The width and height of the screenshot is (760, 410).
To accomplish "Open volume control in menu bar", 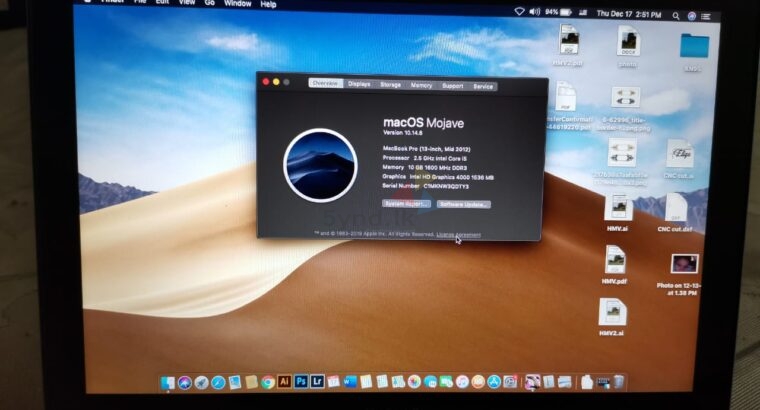I will (534, 12).
